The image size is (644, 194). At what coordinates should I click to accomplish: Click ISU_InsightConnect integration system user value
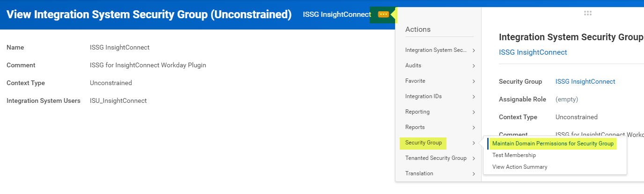118,101
